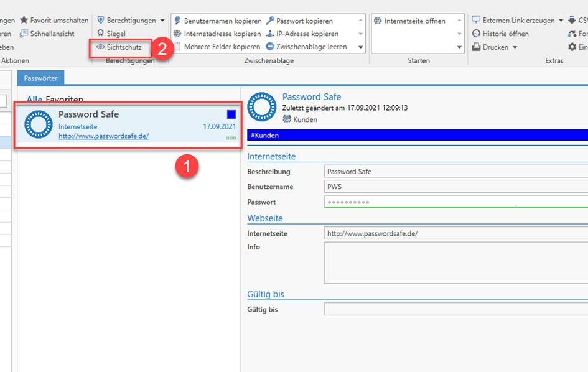
Task: Expand the Externen Link erzeugen dropdown arrow
Action: (561, 21)
